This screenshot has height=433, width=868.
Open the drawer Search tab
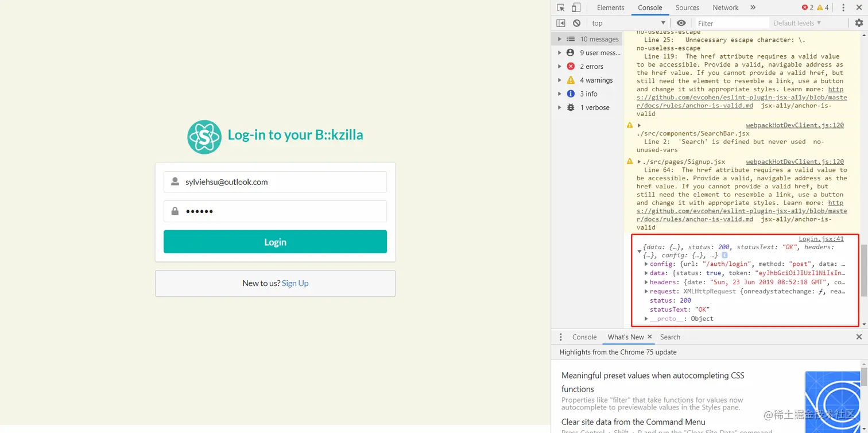[x=670, y=337]
